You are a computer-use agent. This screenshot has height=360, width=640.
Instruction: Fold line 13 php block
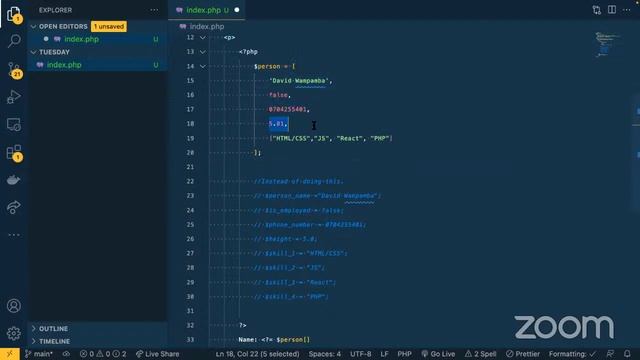[202, 52]
